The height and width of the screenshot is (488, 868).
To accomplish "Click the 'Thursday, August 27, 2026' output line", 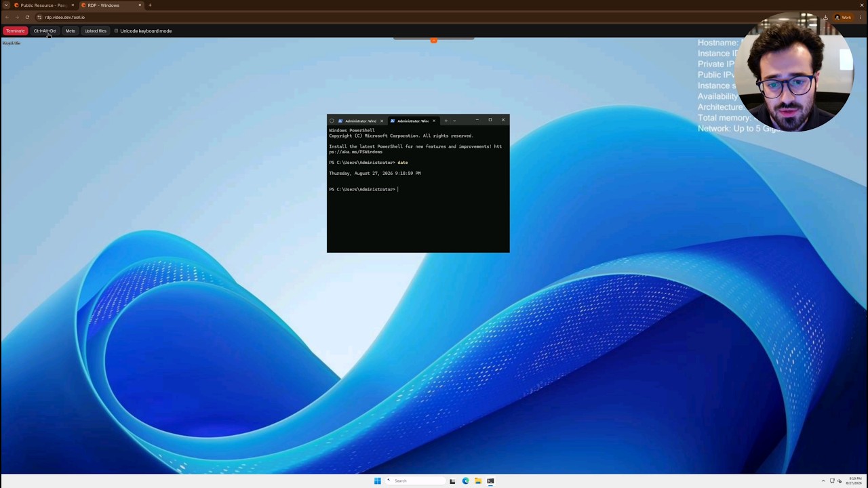I will (x=375, y=174).
